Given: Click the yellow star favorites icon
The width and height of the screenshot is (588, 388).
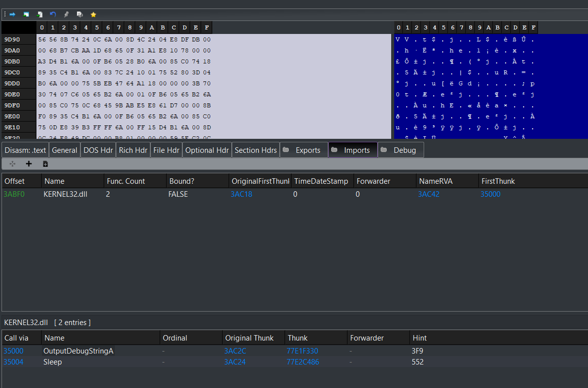Looking at the screenshot, I should point(93,14).
